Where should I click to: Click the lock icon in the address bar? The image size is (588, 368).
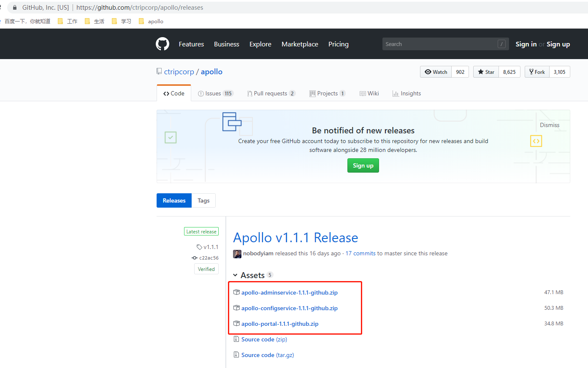point(15,8)
